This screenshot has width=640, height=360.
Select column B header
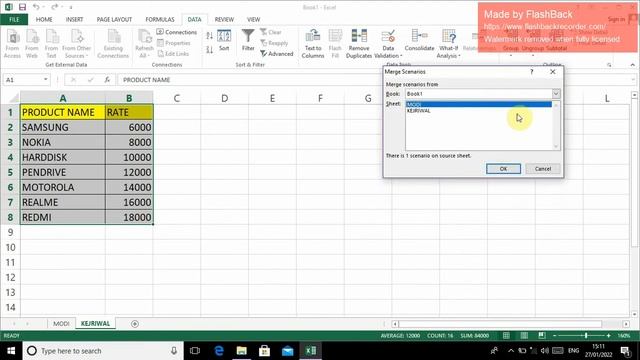129,98
